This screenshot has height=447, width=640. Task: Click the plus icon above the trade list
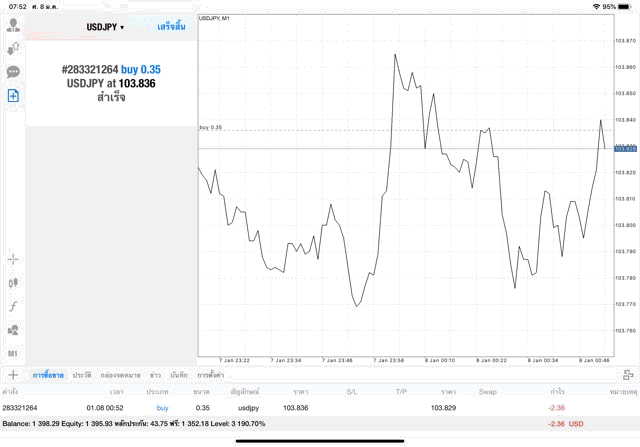(x=11, y=374)
